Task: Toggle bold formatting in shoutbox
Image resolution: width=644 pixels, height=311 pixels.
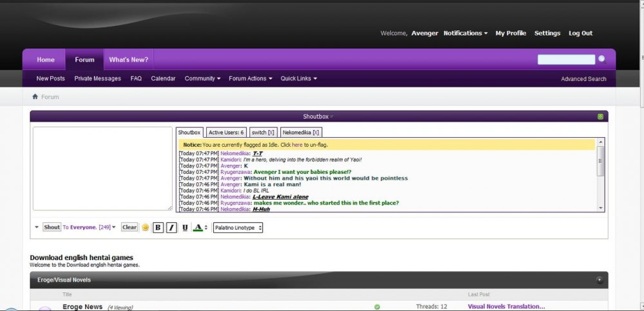Action: [x=158, y=227]
